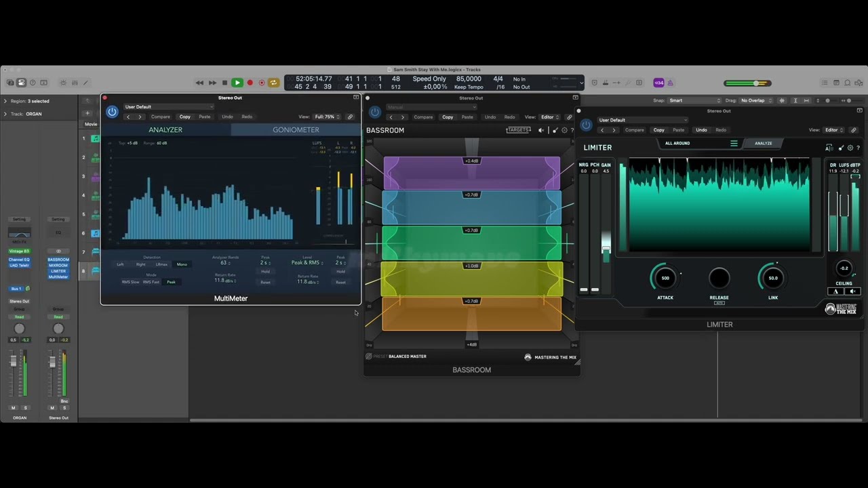Screen dimensions: 868x488
Task: Toggle Bassroom plugin power button
Action: click(x=374, y=112)
